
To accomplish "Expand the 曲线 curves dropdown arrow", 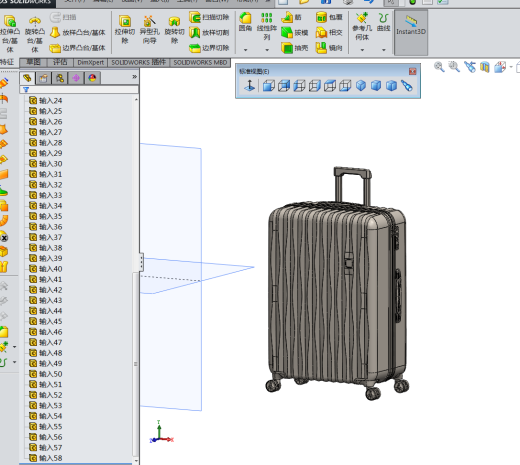I will [x=384, y=50].
